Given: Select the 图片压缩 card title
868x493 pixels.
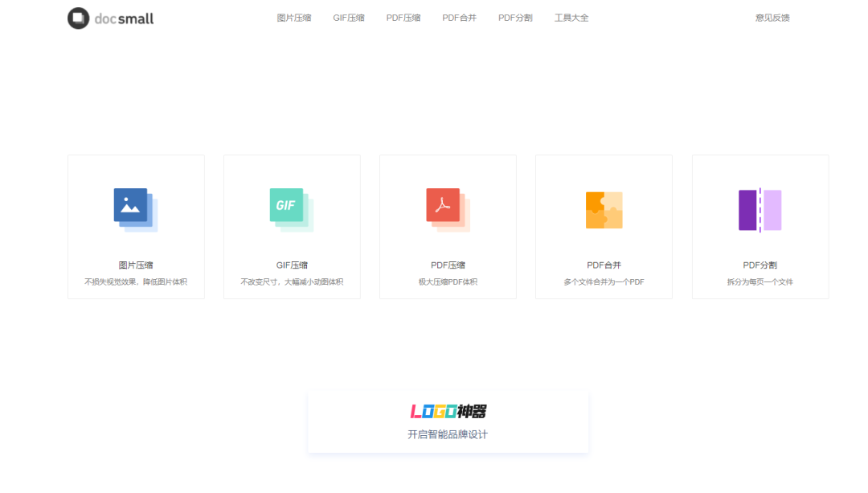Looking at the screenshot, I should pos(136,265).
